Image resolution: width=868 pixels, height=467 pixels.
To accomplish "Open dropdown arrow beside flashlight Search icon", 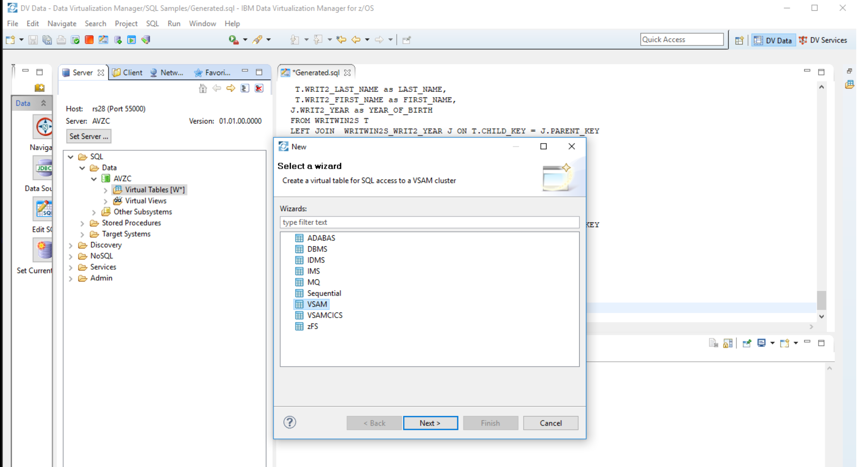I will point(268,40).
